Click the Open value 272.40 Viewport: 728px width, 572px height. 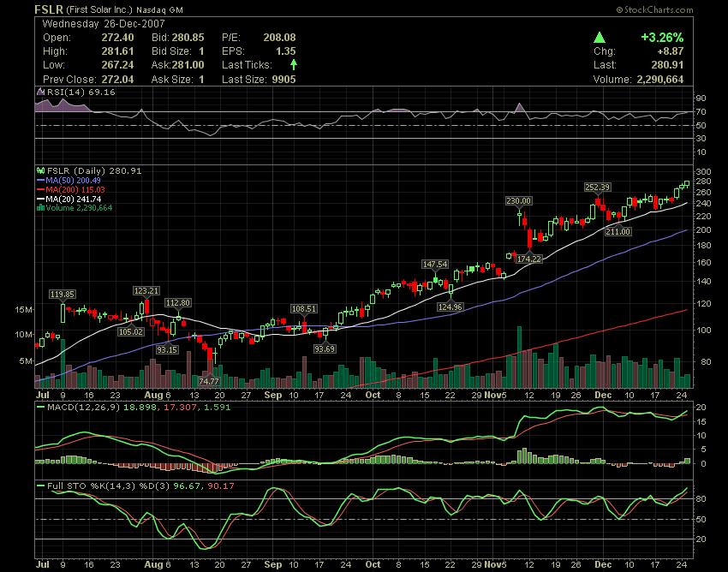pos(117,38)
